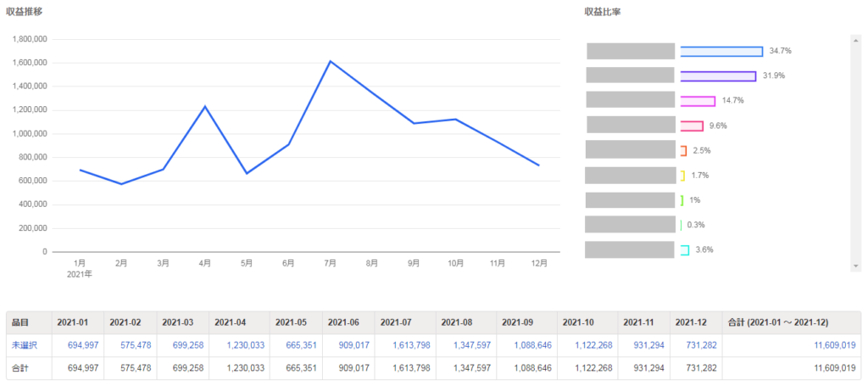Open the 931,294 link for 2021-11
The height and width of the screenshot is (386, 868).
(649, 345)
